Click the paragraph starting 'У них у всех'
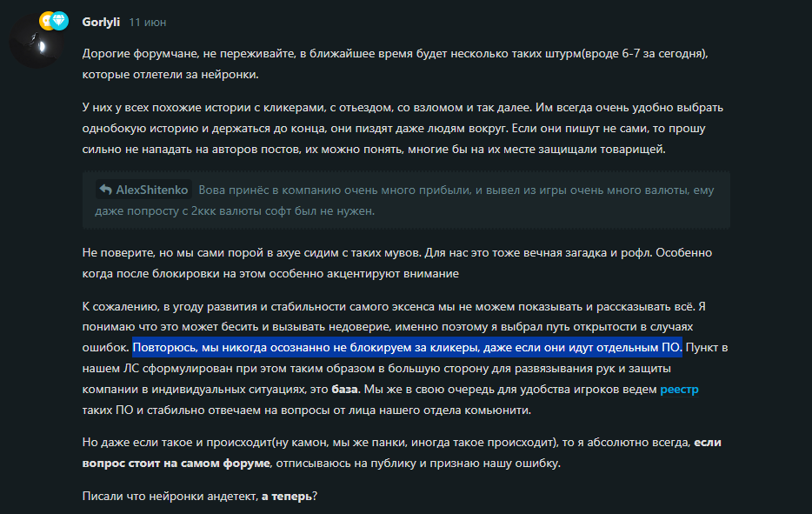Viewport: 812px width, 514px height. coord(403,128)
